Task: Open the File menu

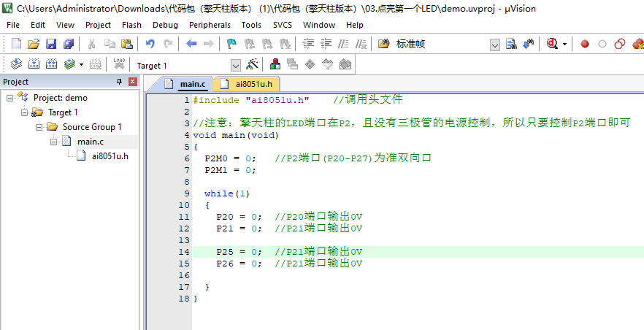Action: pos(13,25)
